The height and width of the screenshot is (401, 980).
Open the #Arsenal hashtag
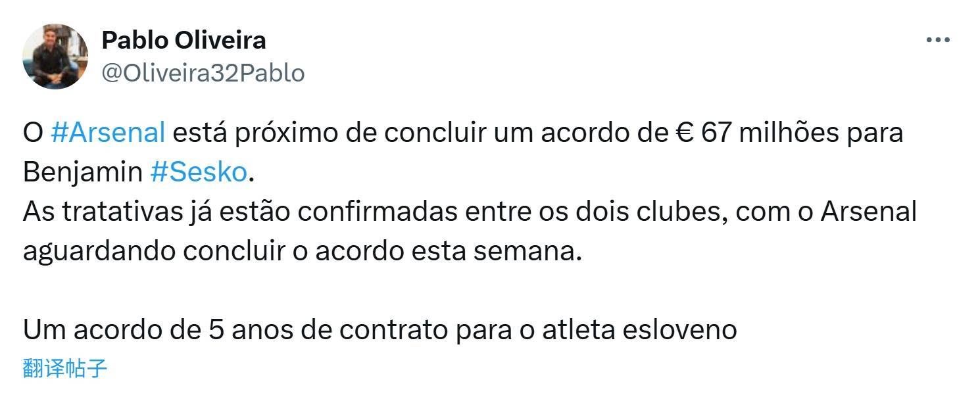pyautogui.click(x=108, y=133)
